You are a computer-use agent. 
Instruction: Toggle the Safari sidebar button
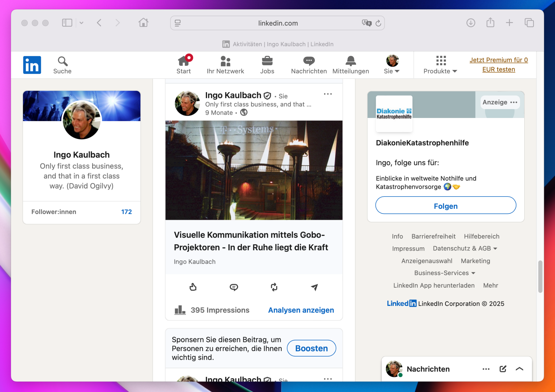coord(67,23)
